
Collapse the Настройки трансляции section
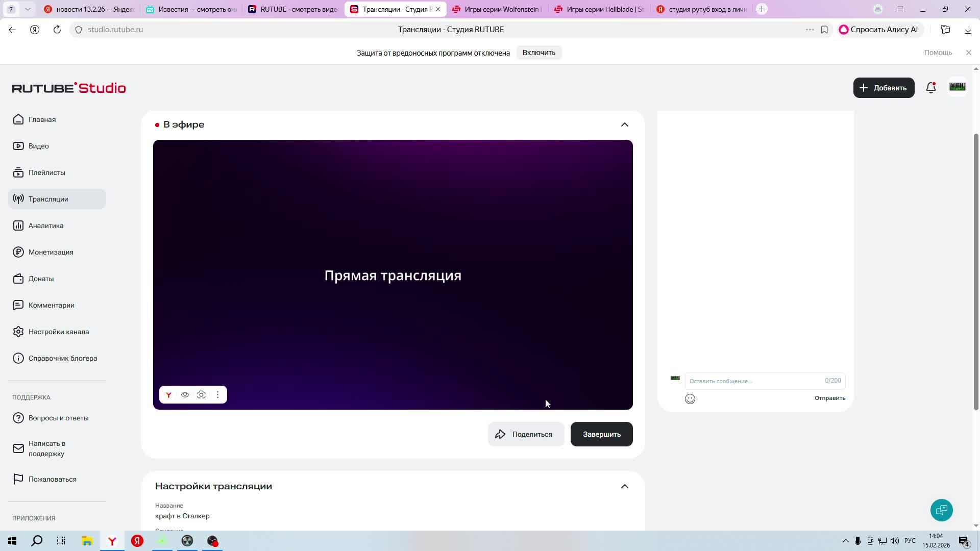click(624, 486)
